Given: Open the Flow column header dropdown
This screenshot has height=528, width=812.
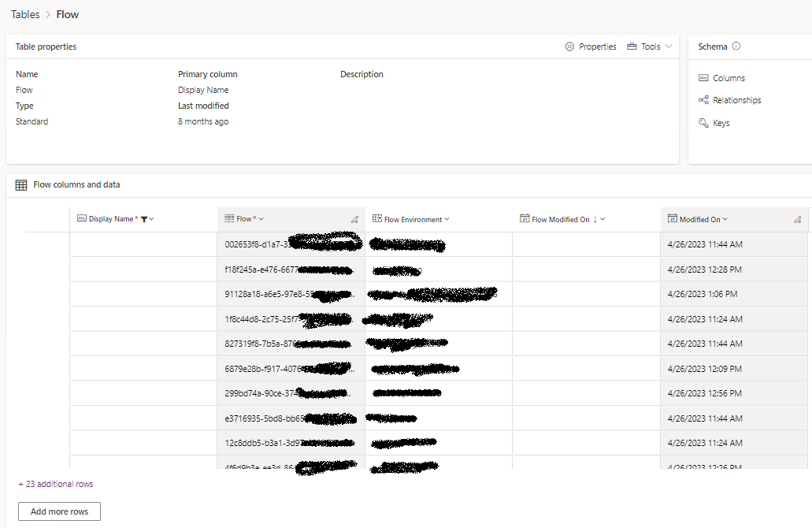Looking at the screenshot, I should [x=260, y=218].
